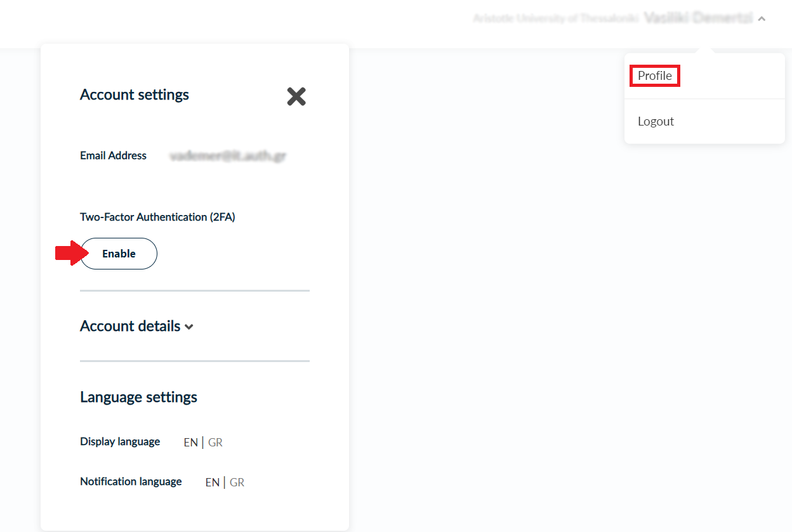Switch Display language to GR
The height and width of the screenshot is (532, 792).
coord(215,443)
